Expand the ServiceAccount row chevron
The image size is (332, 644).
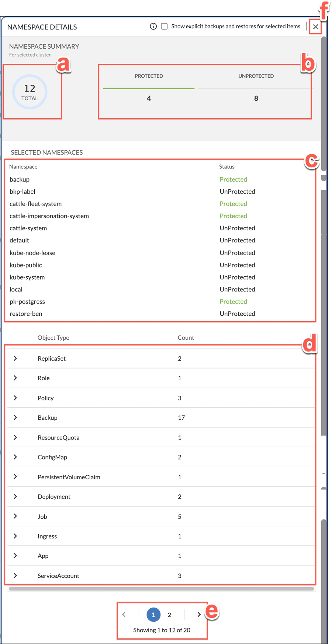click(x=15, y=575)
